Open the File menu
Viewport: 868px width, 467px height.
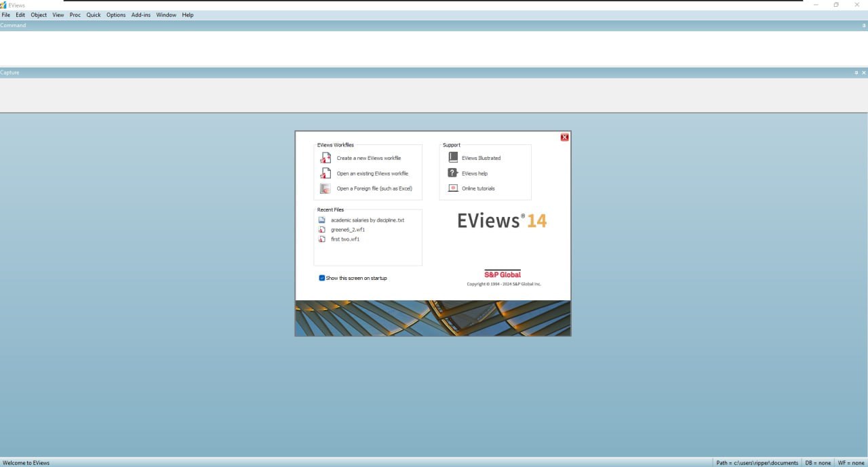coord(6,15)
